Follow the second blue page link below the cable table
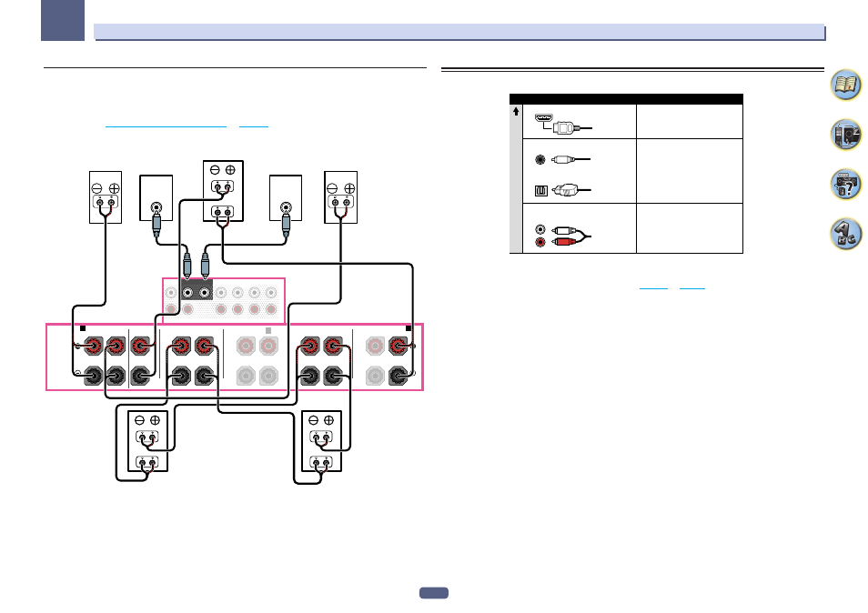The height and width of the screenshot is (613, 868). 692,287
